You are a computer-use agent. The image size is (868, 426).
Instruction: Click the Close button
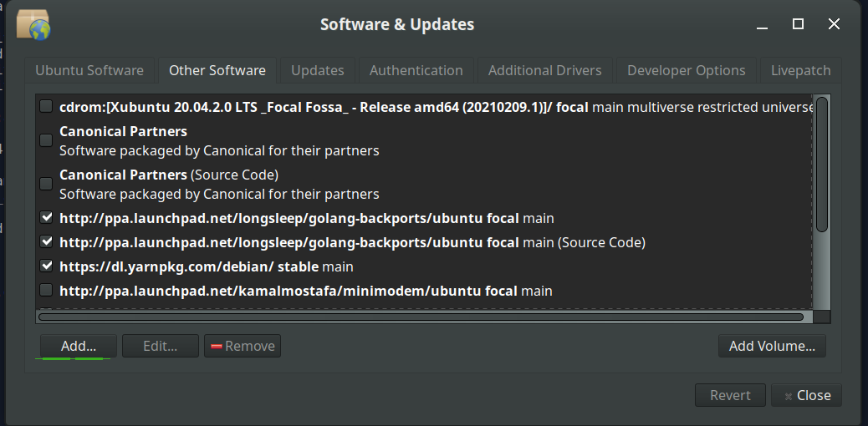tap(806, 395)
